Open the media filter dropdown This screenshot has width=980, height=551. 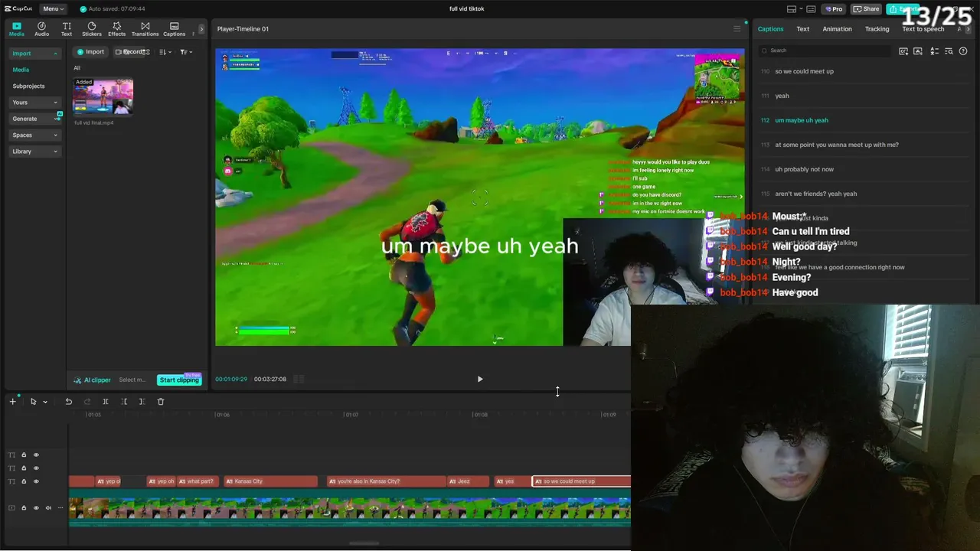tap(186, 52)
